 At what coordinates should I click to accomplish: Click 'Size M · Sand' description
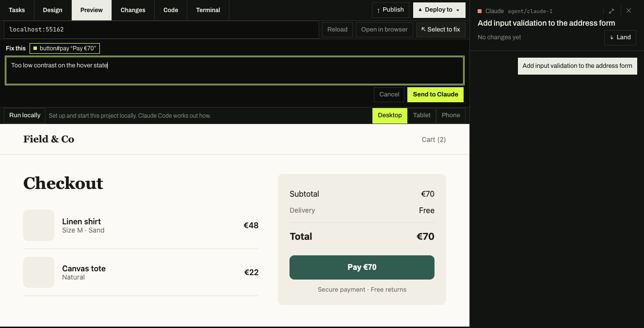point(83,230)
